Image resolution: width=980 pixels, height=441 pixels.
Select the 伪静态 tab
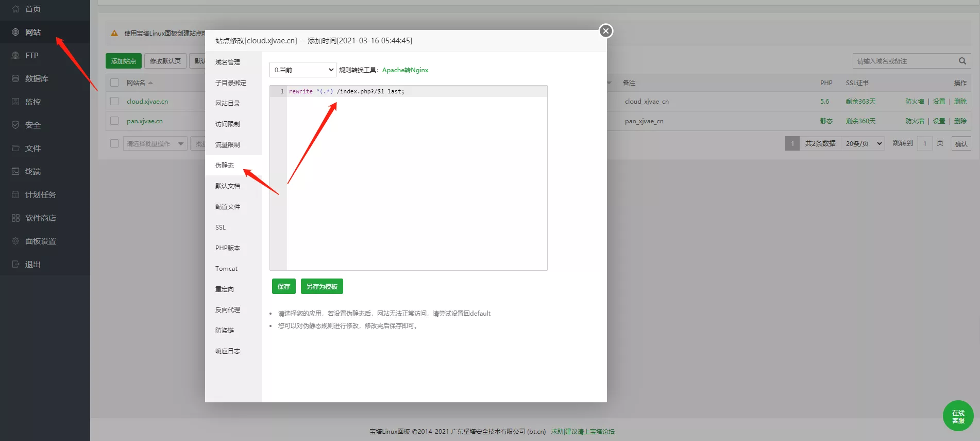[x=225, y=165]
